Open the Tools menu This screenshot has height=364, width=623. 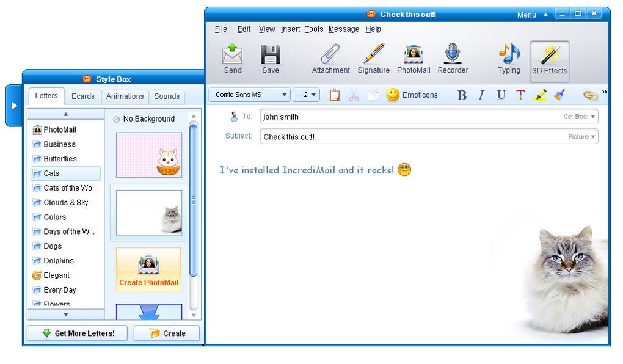(x=314, y=29)
